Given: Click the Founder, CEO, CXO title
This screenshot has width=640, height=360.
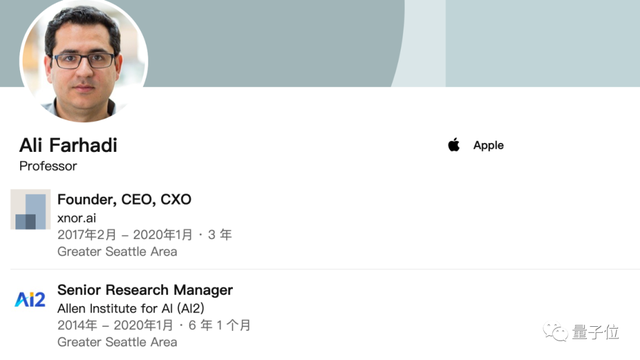Looking at the screenshot, I should [124, 199].
